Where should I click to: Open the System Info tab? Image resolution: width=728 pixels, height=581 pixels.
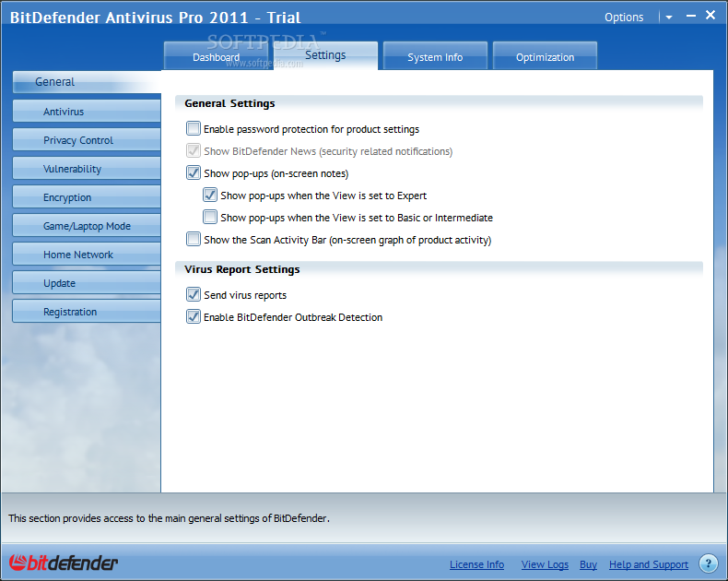coord(435,56)
